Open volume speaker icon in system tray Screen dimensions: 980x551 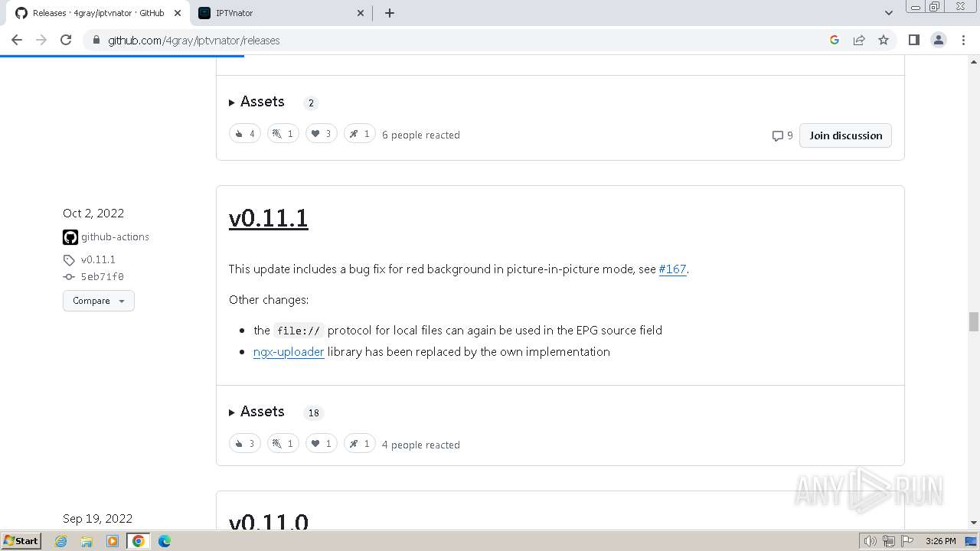coord(871,541)
